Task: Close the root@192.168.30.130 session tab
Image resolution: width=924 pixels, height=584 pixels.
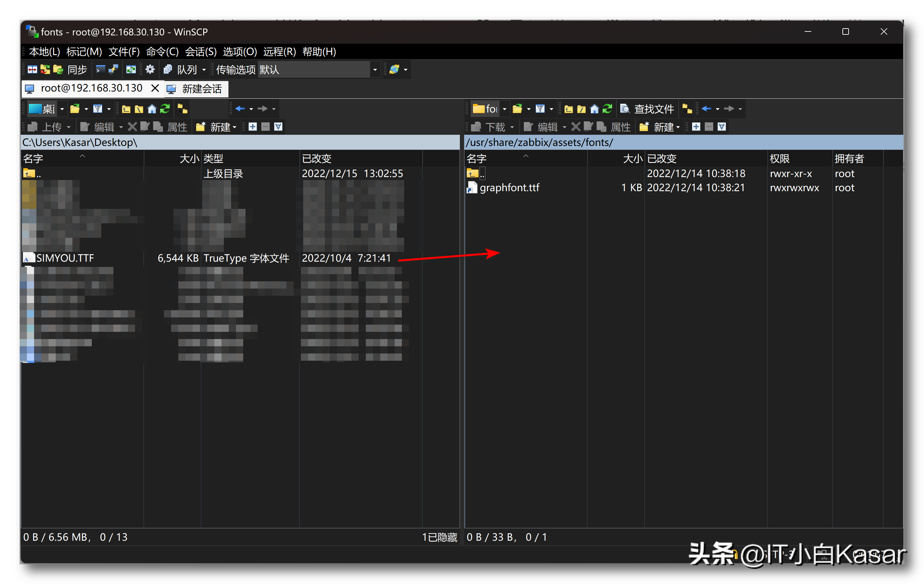Action: (x=155, y=88)
